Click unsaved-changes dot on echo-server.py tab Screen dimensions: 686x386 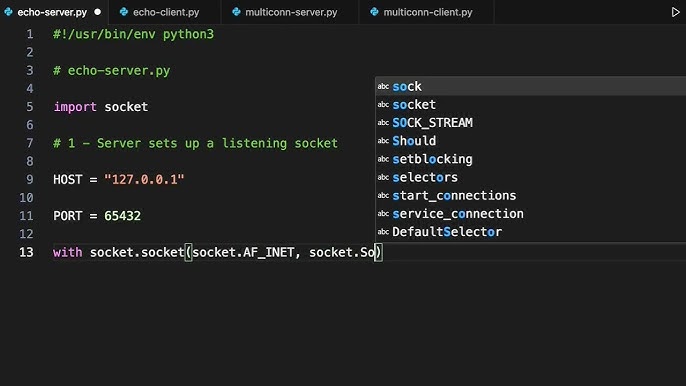click(x=98, y=12)
